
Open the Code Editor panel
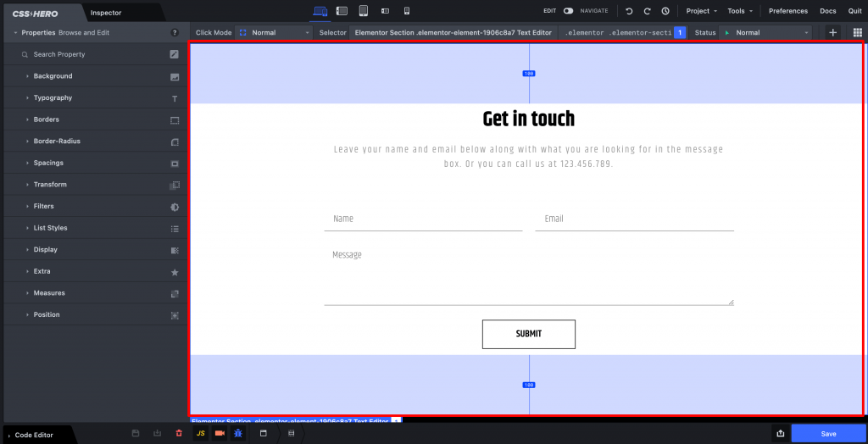(x=34, y=436)
